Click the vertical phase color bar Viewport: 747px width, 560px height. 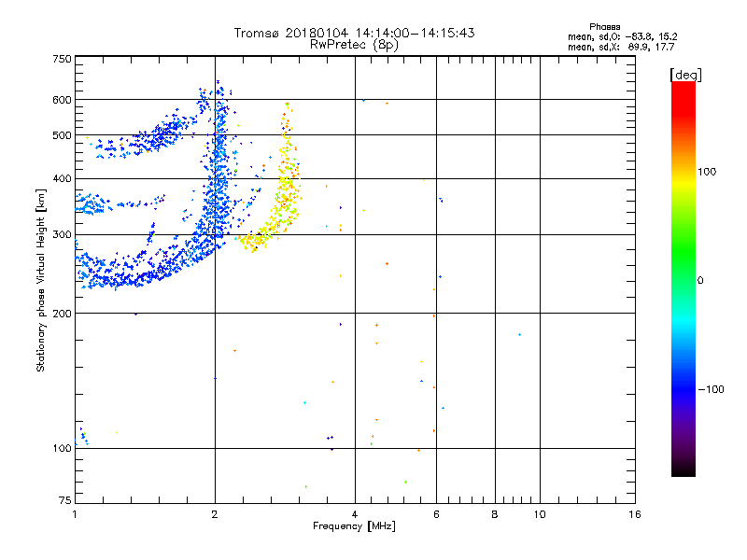click(684, 279)
